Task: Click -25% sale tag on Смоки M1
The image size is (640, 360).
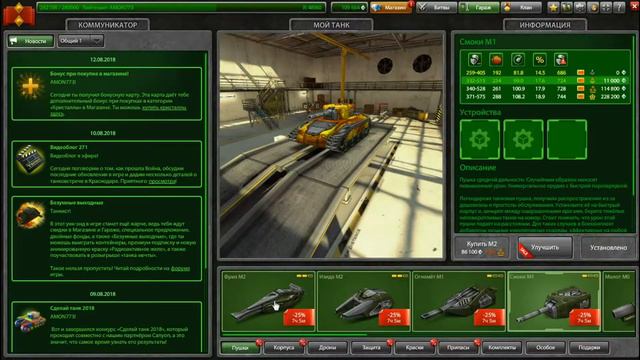Action: tap(584, 318)
